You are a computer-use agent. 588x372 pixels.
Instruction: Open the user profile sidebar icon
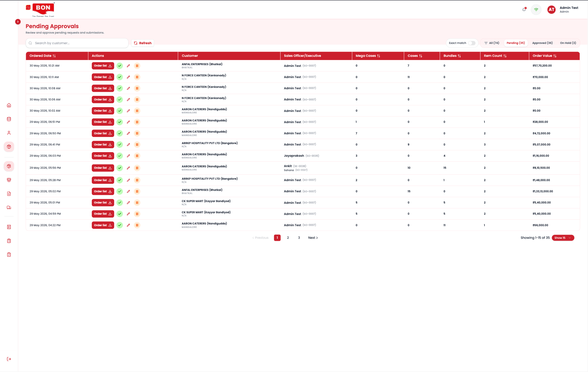(x=9, y=133)
